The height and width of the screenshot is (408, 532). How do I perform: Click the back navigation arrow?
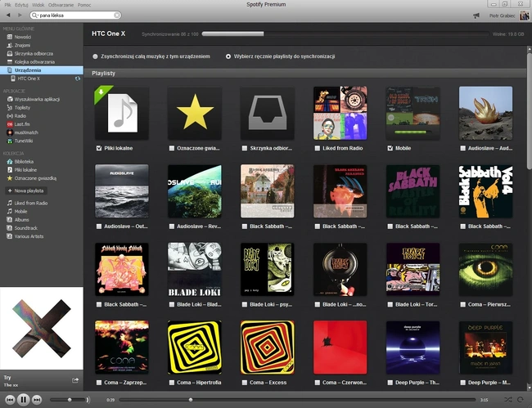click(8, 16)
